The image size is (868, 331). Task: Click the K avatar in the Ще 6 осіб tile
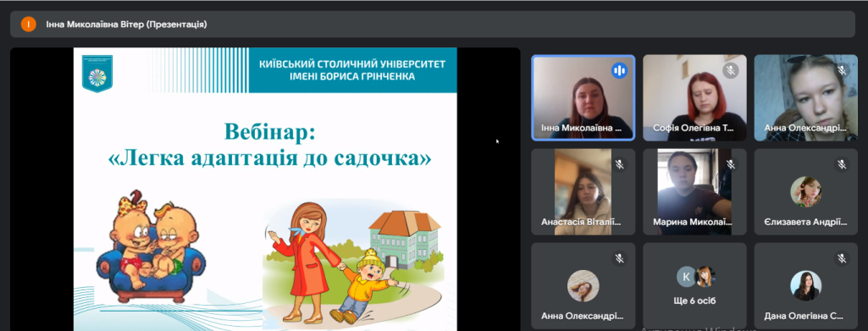point(687,277)
